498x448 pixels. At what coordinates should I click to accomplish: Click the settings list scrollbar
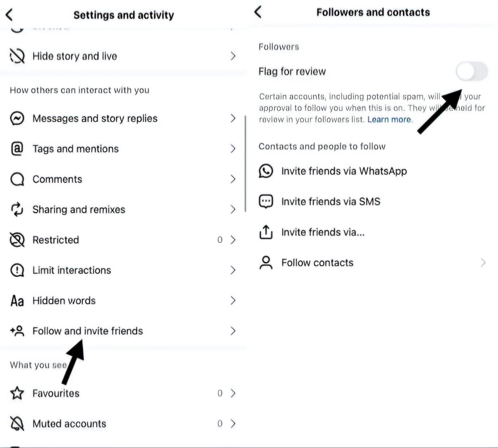click(x=245, y=164)
